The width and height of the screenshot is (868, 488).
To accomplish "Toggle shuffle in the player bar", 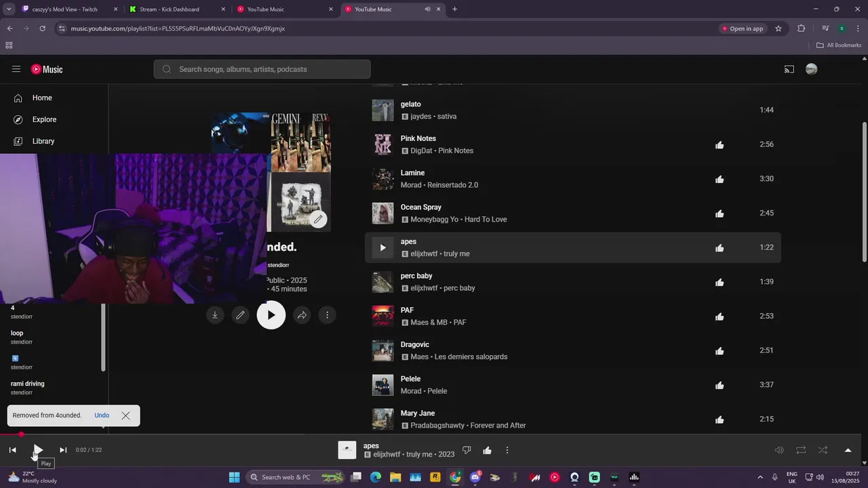I will pyautogui.click(x=823, y=450).
